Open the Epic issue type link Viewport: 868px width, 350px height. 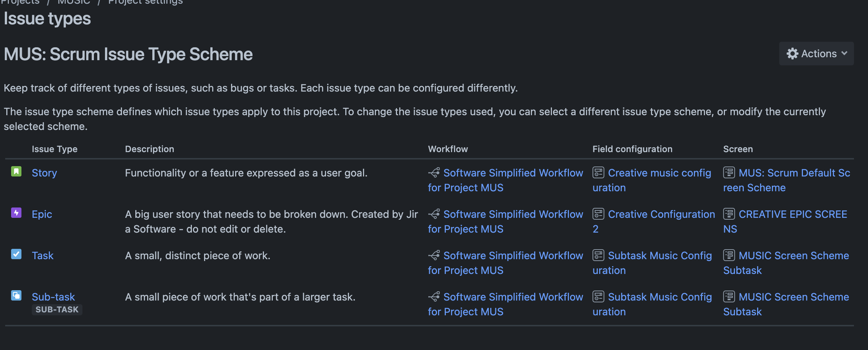tap(42, 214)
